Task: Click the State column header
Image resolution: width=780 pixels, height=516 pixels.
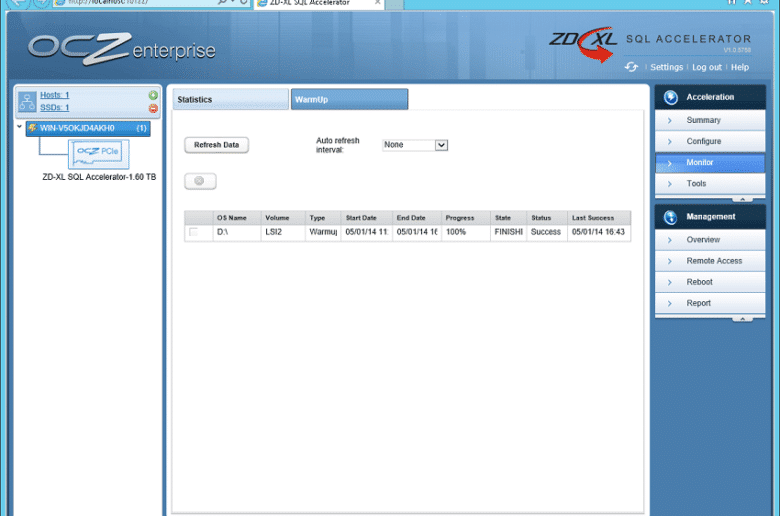Action: [x=508, y=218]
